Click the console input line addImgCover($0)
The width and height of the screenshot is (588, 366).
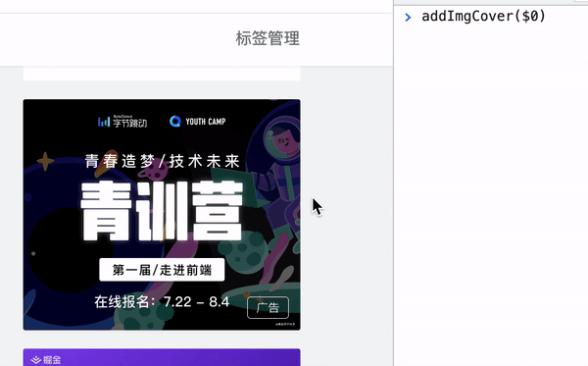483,16
